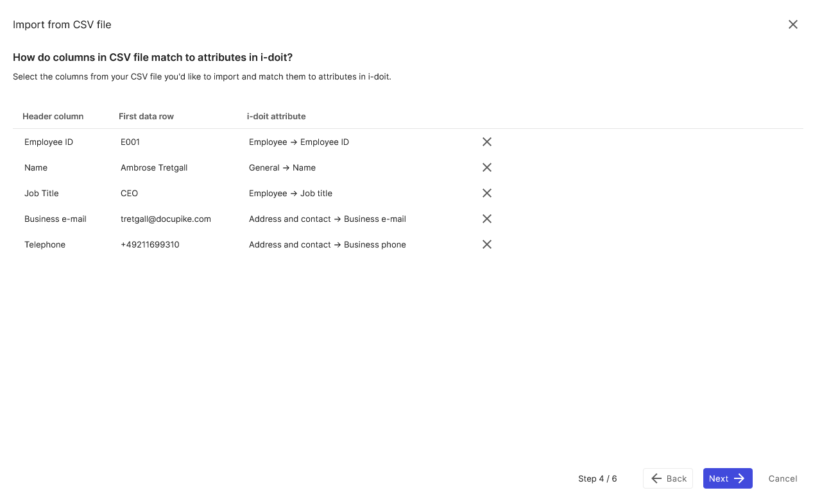Click the Step 4 / 6 indicator
Image resolution: width=813 pixels, height=504 pixels.
[x=597, y=478]
